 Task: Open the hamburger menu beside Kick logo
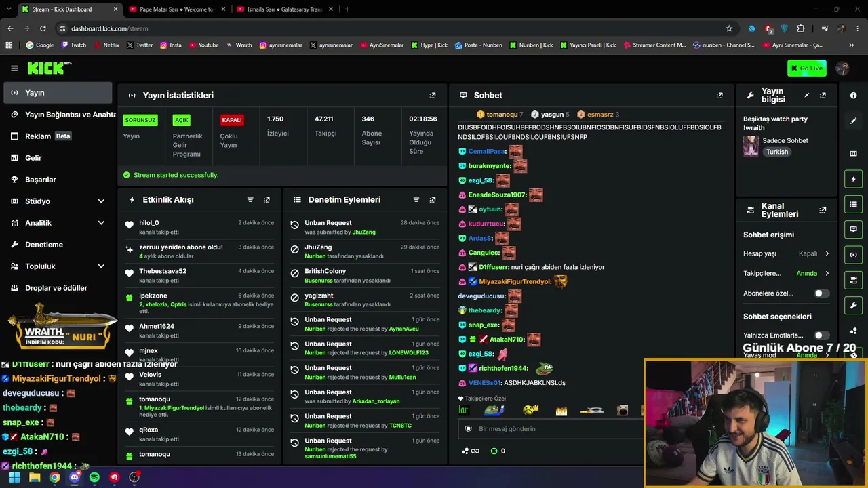click(x=14, y=68)
